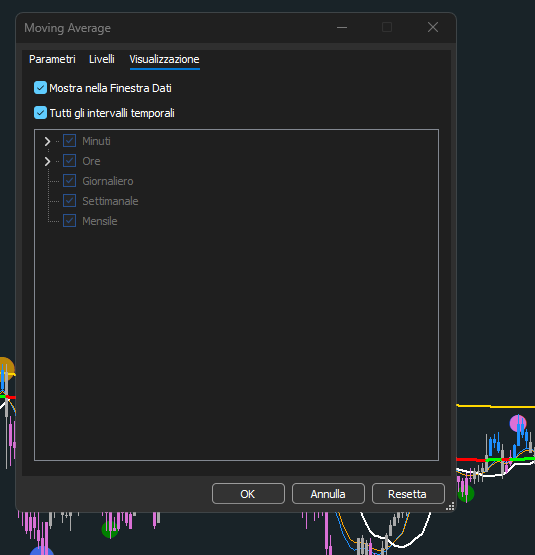This screenshot has width=535, height=555.
Task: Toggle the Mensile checkbox
Action: pos(69,221)
